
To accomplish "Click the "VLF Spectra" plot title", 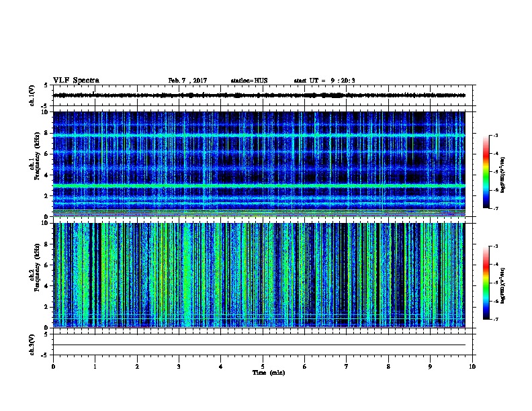I will pyautogui.click(x=76, y=81).
